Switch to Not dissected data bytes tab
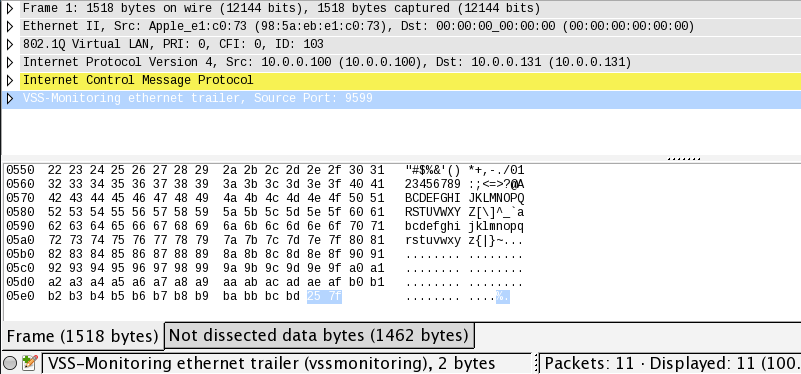This screenshot has width=801, height=374. click(319, 335)
